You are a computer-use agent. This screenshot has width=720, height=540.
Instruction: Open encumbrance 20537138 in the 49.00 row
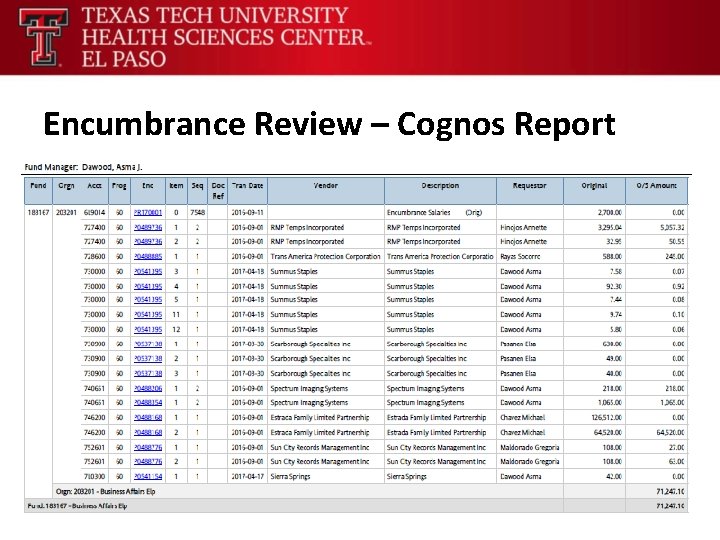[148, 359]
